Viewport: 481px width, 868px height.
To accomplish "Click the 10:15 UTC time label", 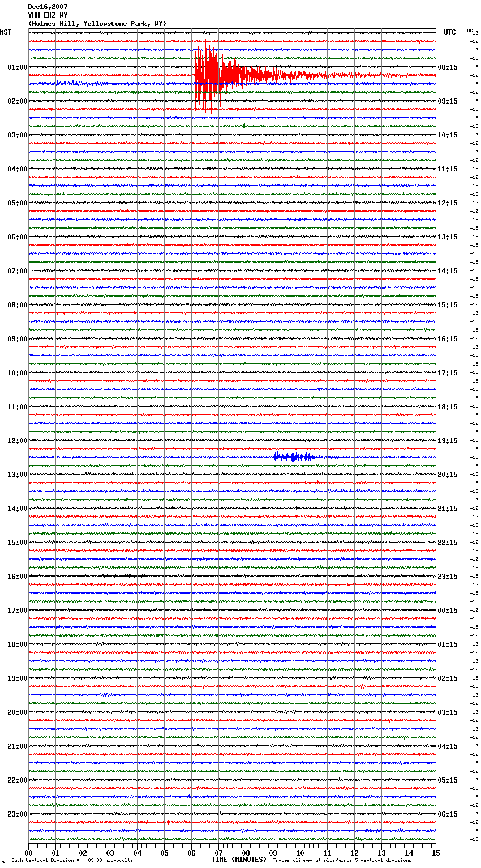I will pos(448,135).
